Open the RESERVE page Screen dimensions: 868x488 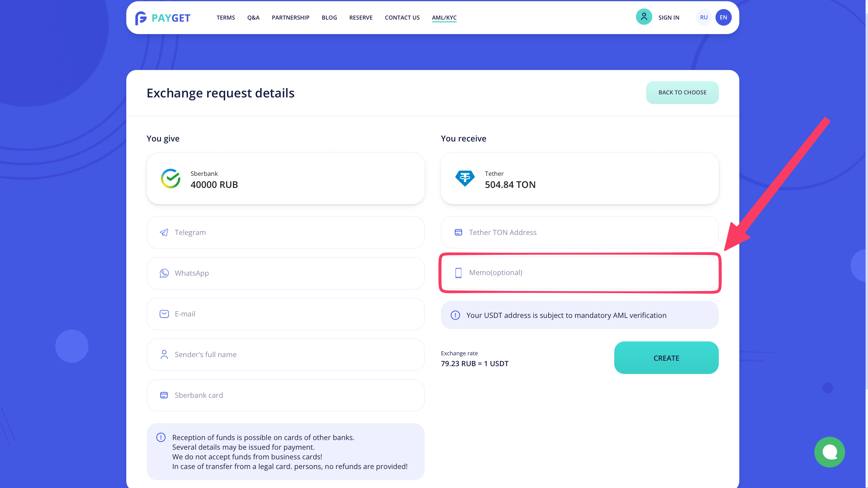(360, 17)
